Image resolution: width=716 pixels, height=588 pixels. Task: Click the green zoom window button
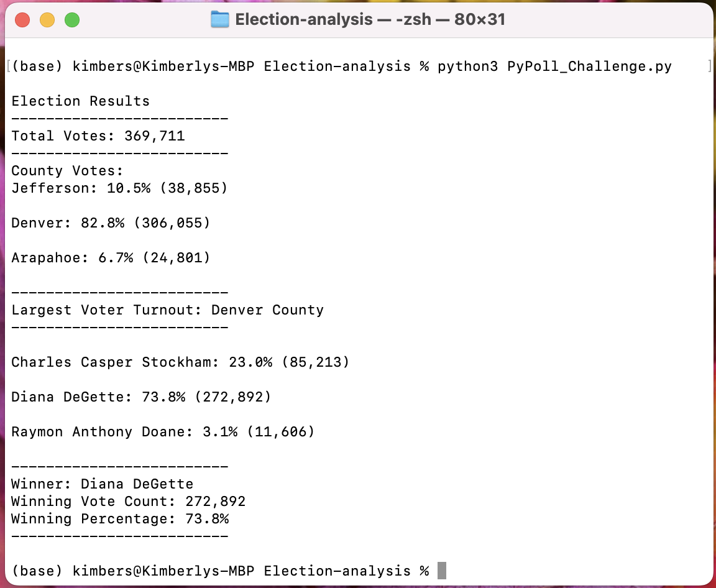click(72, 20)
